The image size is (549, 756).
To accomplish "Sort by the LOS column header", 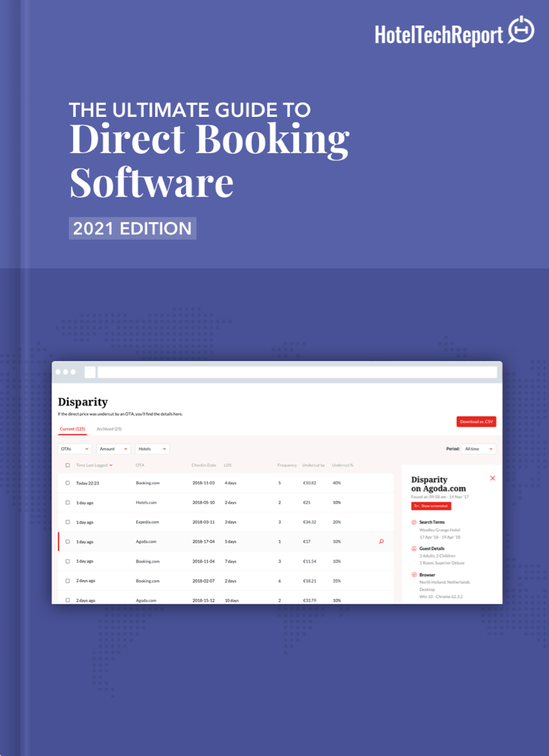I will click(228, 465).
